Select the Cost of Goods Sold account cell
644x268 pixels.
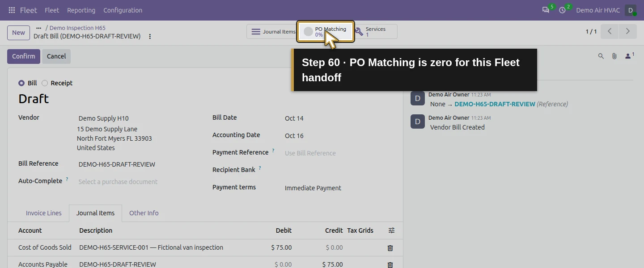45,247
